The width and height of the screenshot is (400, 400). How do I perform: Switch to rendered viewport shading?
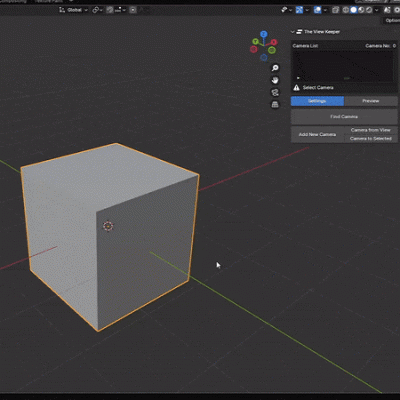pos(369,10)
